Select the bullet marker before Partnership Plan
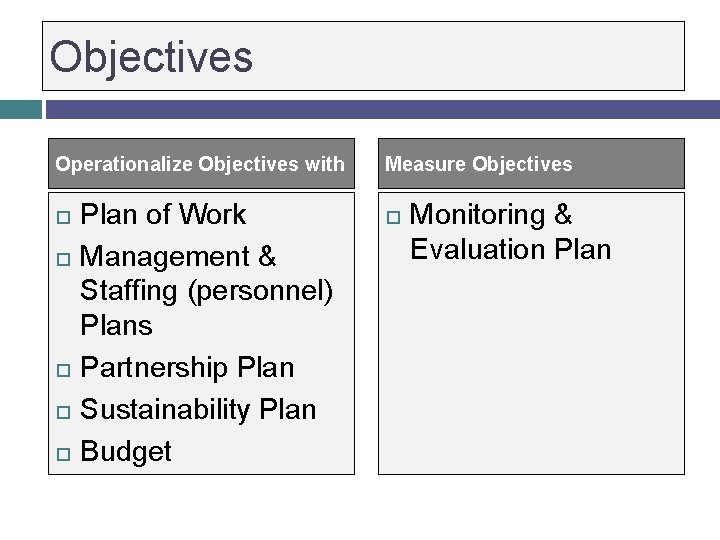Image resolution: width=720 pixels, height=540 pixels. point(62,369)
